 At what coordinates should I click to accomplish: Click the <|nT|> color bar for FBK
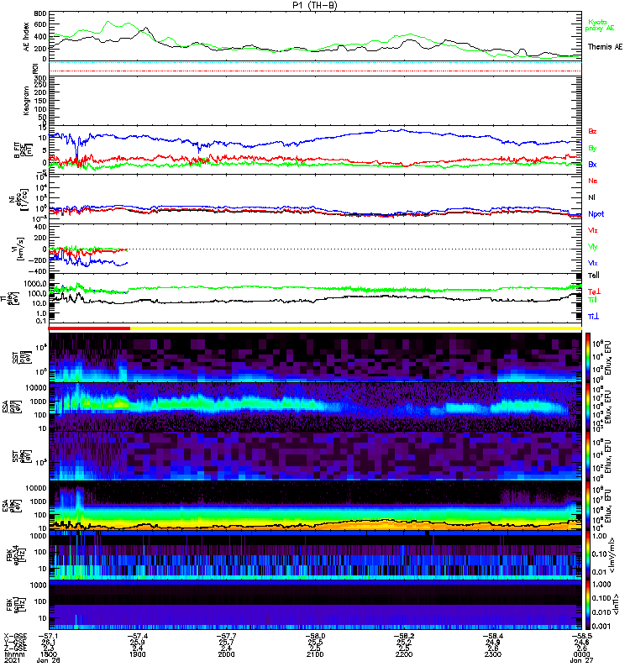pos(588,605)
